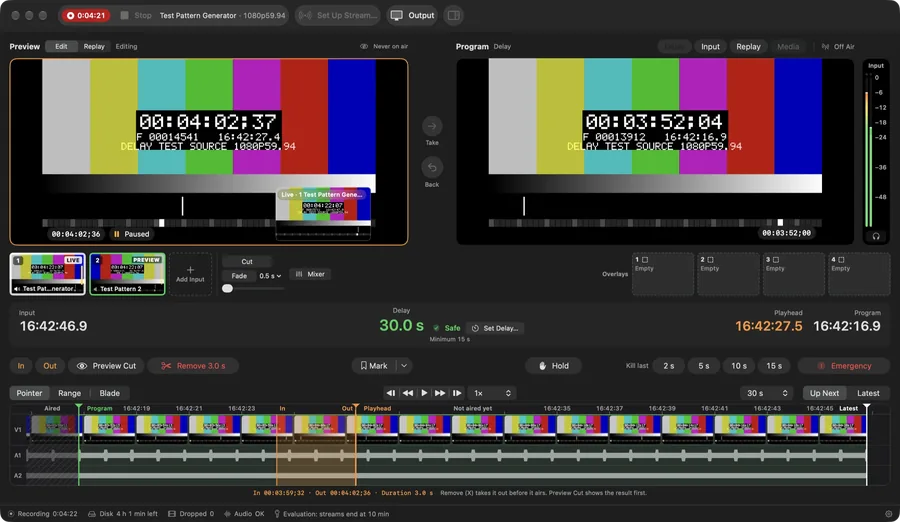Toggle the sidebar layout icon in toolbar
Viewport: 900px width, 522px height.
point(453,16)
